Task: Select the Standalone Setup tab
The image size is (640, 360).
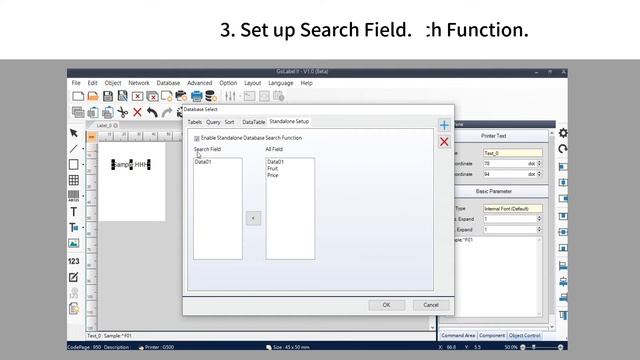Action: (x=289, y=122)
